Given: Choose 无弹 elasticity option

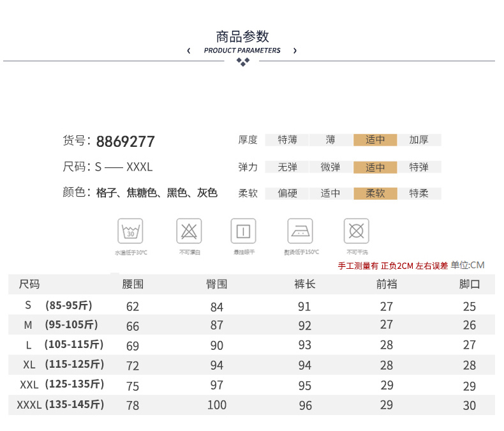Looking at the screenshot, I should 288,167.
